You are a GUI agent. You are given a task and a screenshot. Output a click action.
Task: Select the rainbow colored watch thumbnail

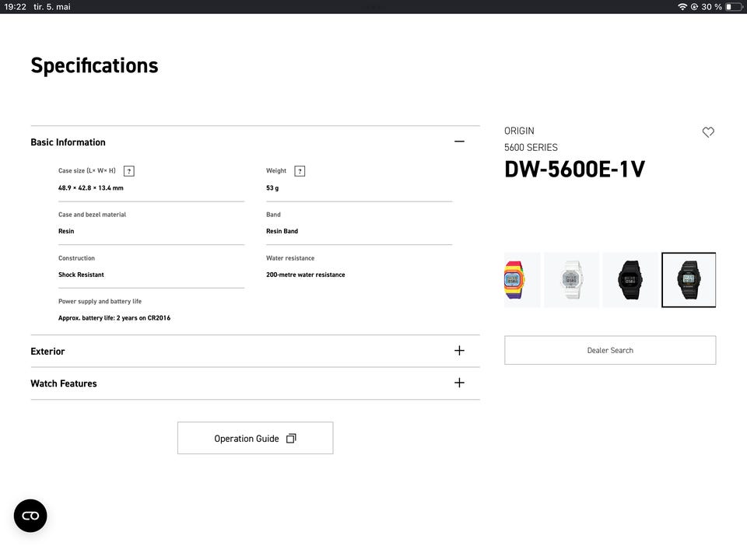click(x=522, y=280)
